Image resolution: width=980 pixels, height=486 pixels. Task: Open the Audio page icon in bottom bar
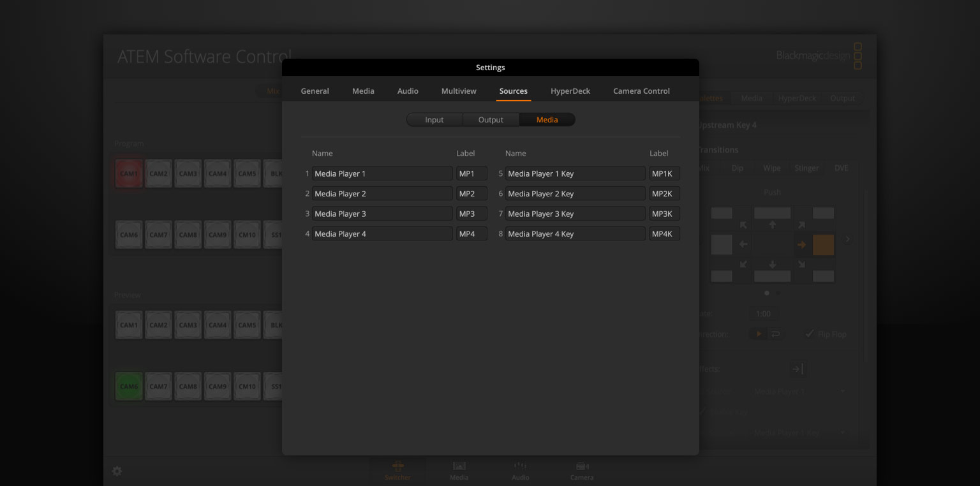520,471
